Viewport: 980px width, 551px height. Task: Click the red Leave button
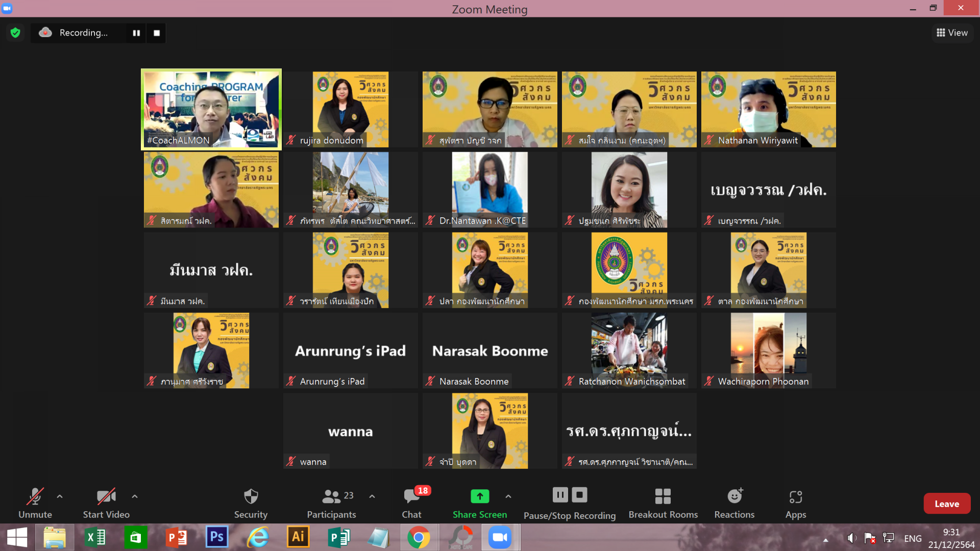click(946, 504)
